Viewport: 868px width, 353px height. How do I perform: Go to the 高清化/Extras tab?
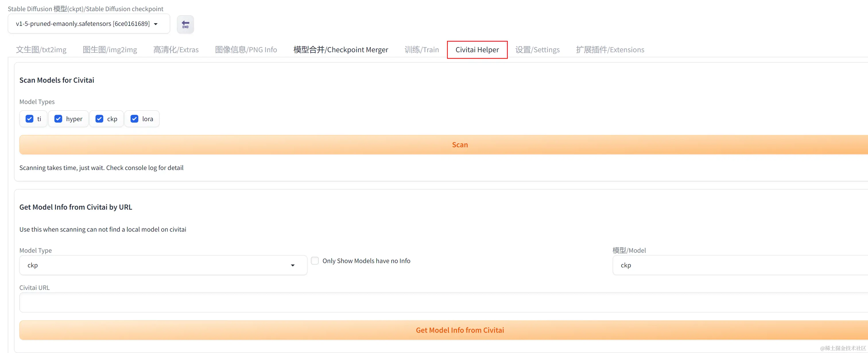click(176, 50)
